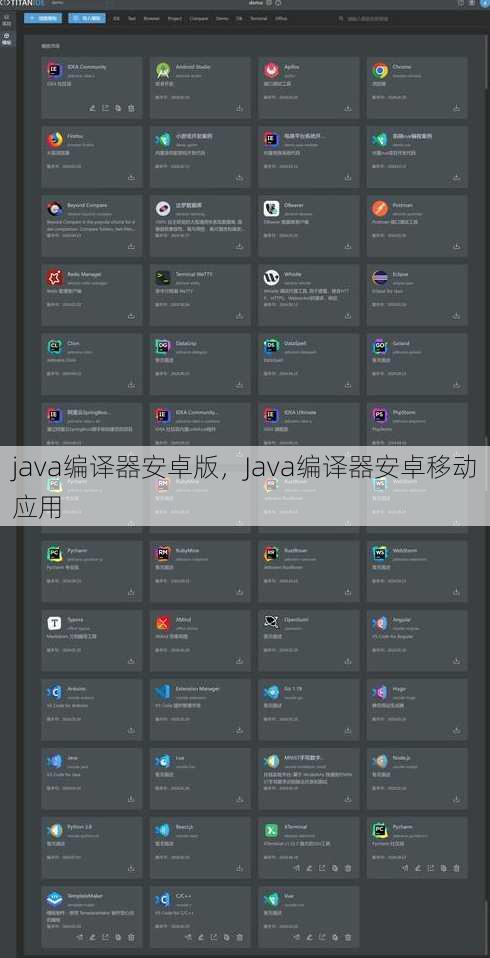Open the Python 3.8 card title
490x958 pixels.
point(79,827)
